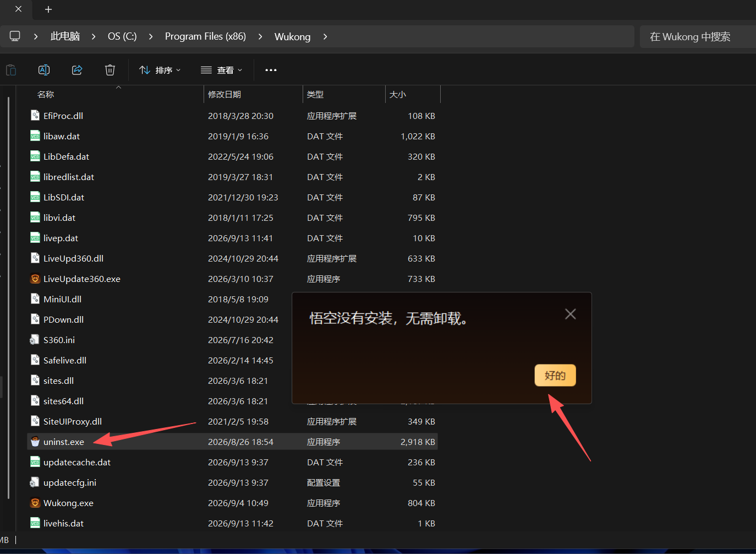The height and width of the screenshot is (554, 756).
Task: Sort by 类型 column header
Action: [315, 94]
